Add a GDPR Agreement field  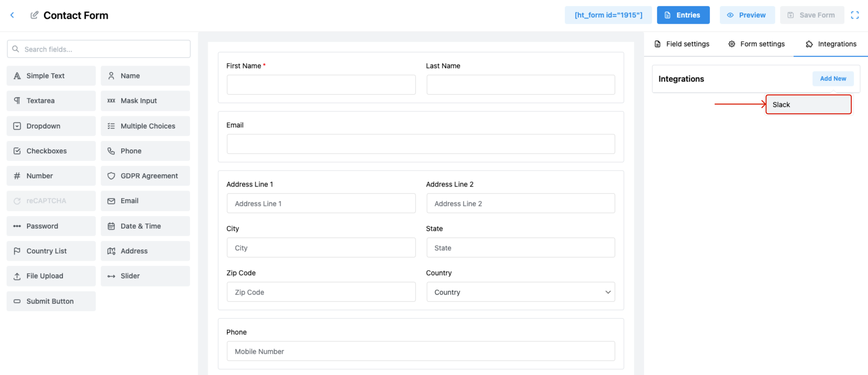145,176
